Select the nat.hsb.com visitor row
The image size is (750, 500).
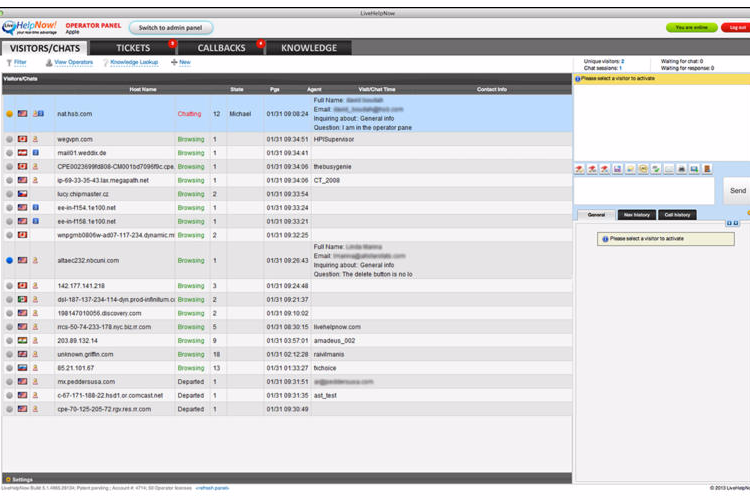point(287,114)
